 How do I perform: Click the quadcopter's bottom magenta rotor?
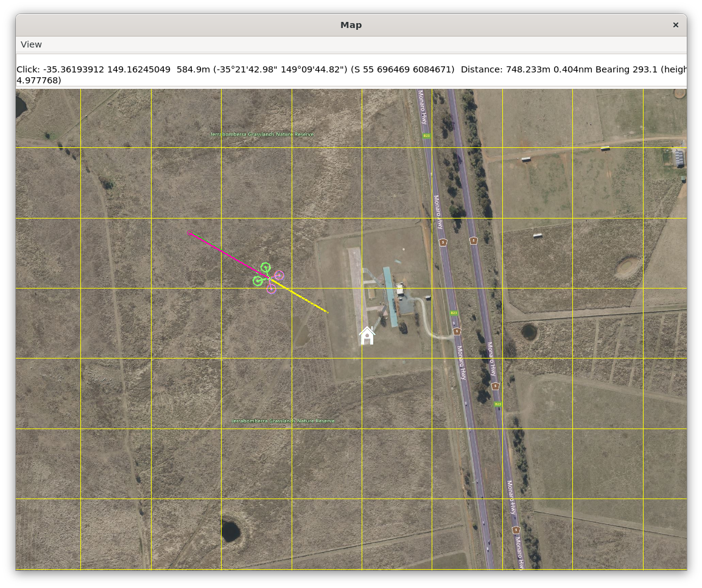pyautogui.click(x=271, y=289)
